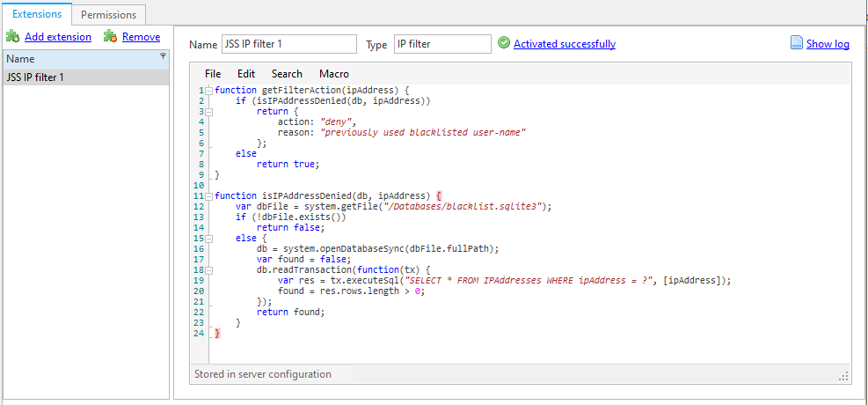Collapse the readTransaction callback fold at line 18
Screen dimensions: 868x405
(209, 269)
